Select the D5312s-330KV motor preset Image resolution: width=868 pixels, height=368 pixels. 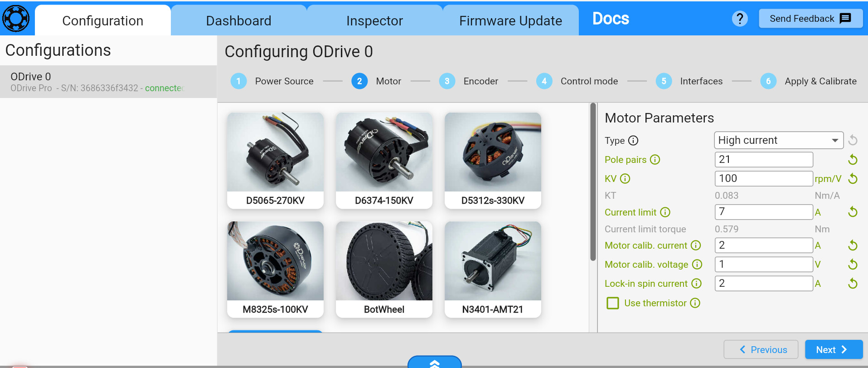493,161
